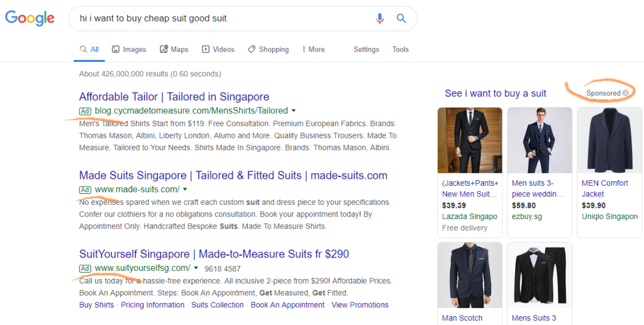Start voice search with microphone icon
Viewport: 644px width, 325px height.
(x=380, y=18)
